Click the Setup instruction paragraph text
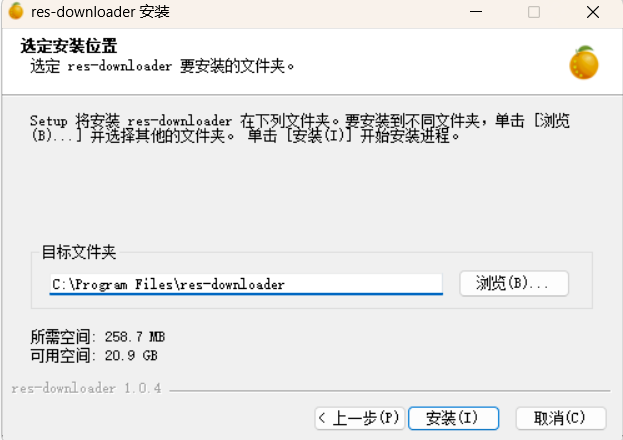 [x=300, y=128]
